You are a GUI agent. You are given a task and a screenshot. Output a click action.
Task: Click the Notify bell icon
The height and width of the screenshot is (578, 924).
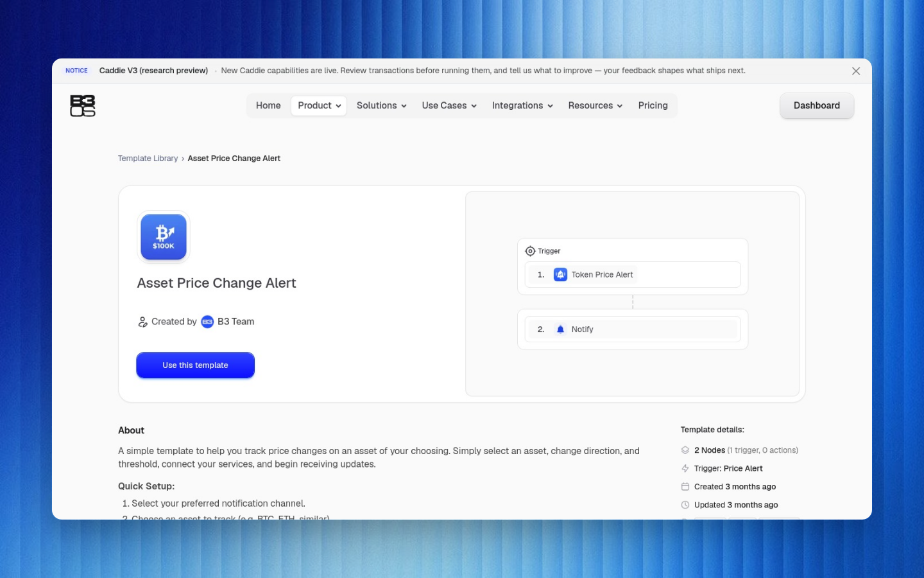560,329
